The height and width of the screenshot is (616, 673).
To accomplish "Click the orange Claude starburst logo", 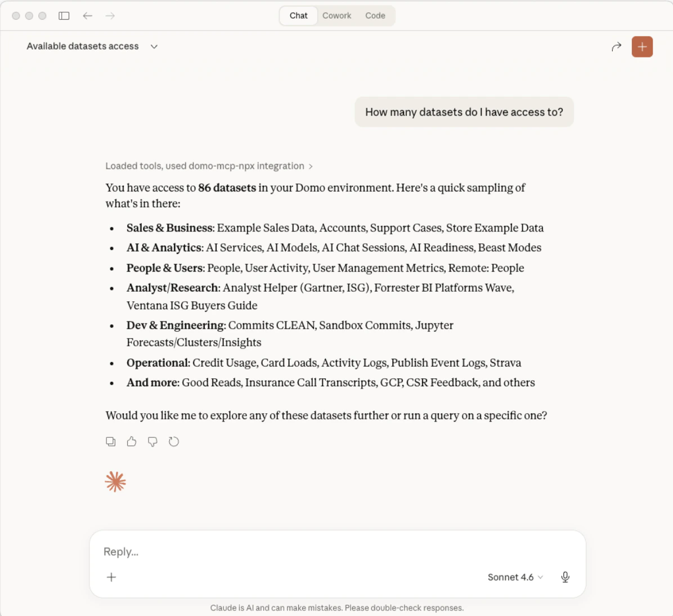I will [115, 481].
